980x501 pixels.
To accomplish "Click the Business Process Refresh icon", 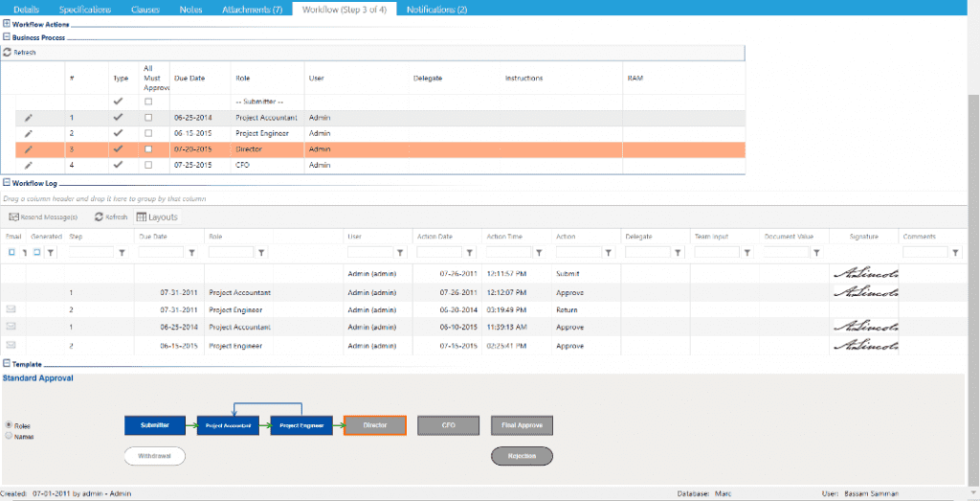I will click(x=8, y=53).
